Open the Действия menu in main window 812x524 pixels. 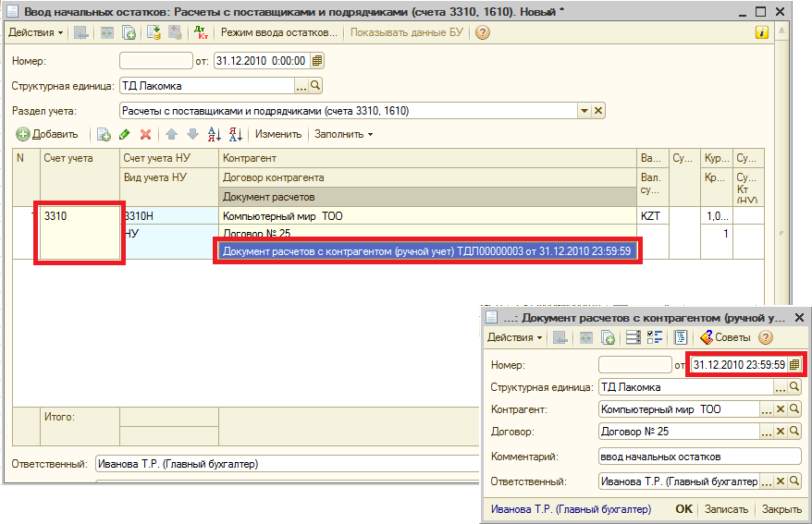pos(35,32)
